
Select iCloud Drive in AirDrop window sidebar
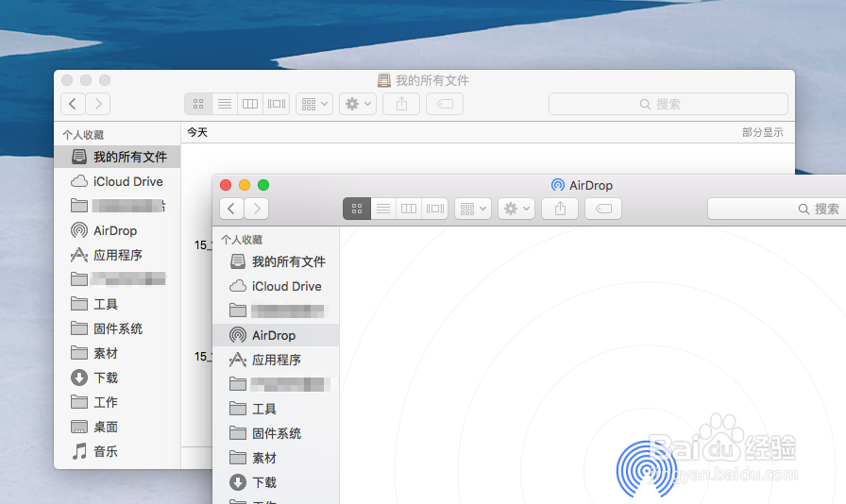[277, 287]
